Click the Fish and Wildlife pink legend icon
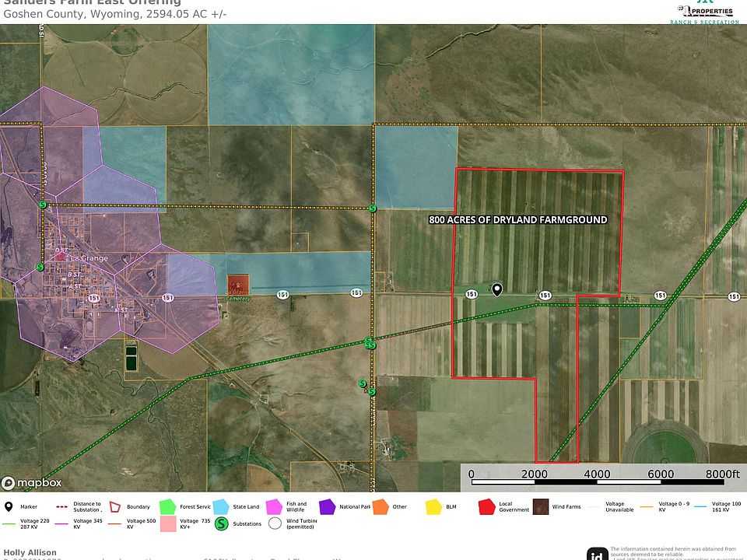 (x=274, y=506)
